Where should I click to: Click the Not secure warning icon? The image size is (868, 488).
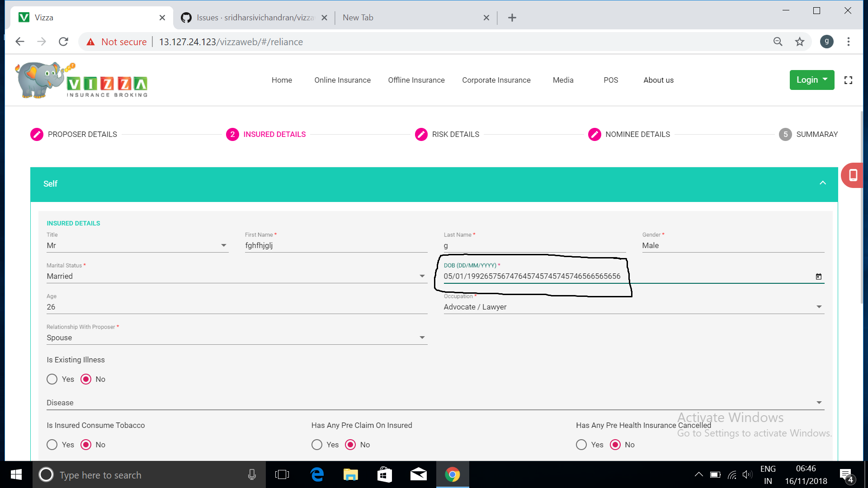pyautogui.click(x=90, y=42)
